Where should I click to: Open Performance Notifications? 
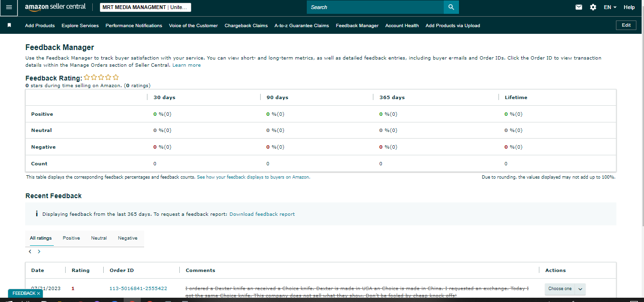(x=134, y=26)
